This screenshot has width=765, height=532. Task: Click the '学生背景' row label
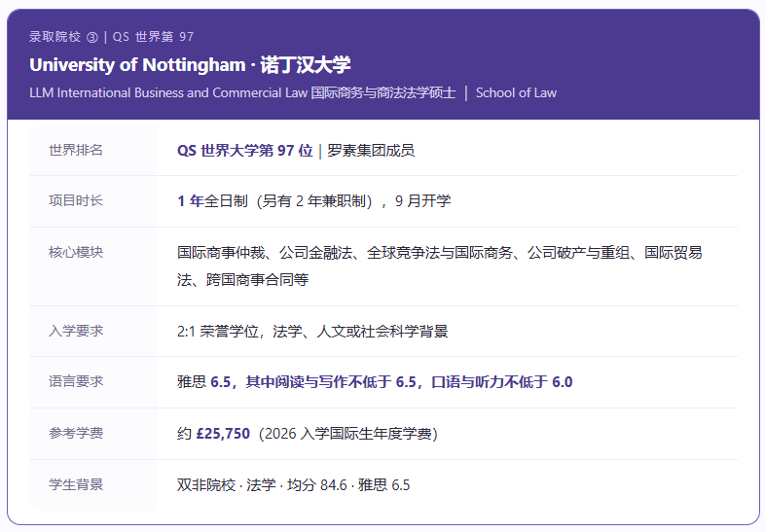76,484
